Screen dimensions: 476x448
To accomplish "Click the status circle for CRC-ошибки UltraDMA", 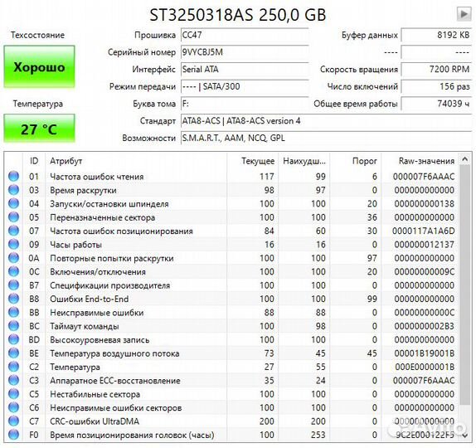I will (13, 421).
